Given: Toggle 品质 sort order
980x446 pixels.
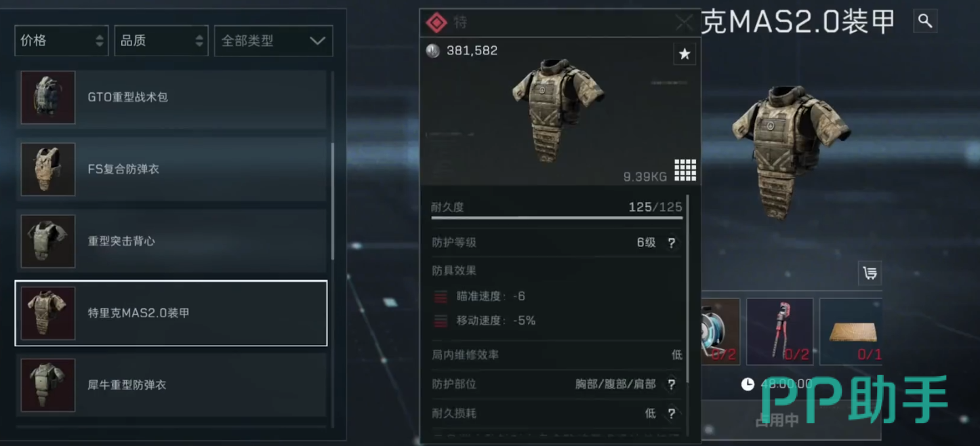Looking at the screenshot, I should [161, 41].
